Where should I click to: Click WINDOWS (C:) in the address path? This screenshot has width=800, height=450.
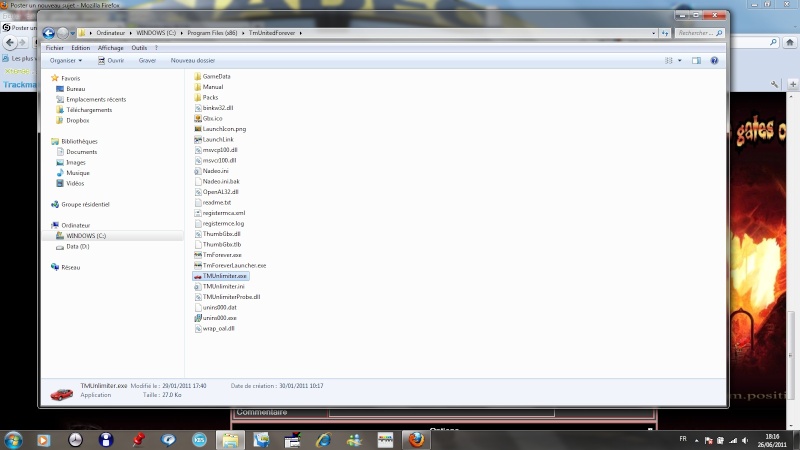click(x=156, y=33)
